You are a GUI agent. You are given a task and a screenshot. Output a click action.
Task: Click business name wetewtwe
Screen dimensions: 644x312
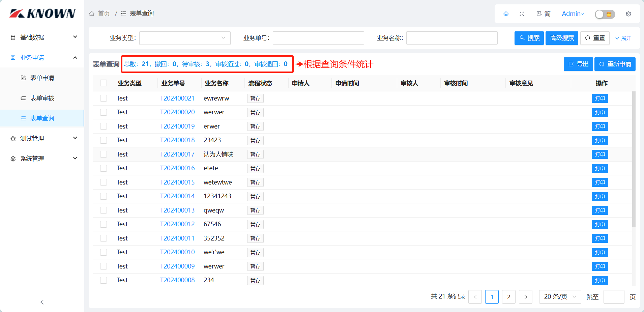click(218, 182)
